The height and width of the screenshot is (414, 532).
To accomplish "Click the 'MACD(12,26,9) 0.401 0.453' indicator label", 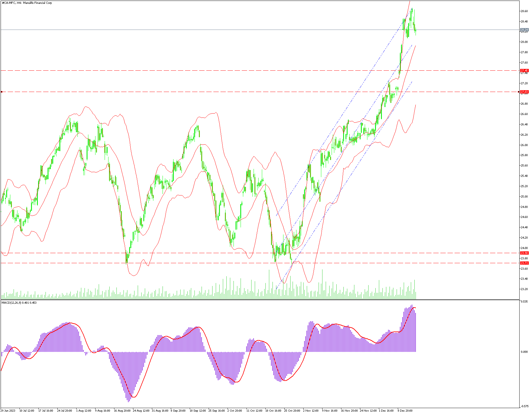I will [x=19, y=303].
